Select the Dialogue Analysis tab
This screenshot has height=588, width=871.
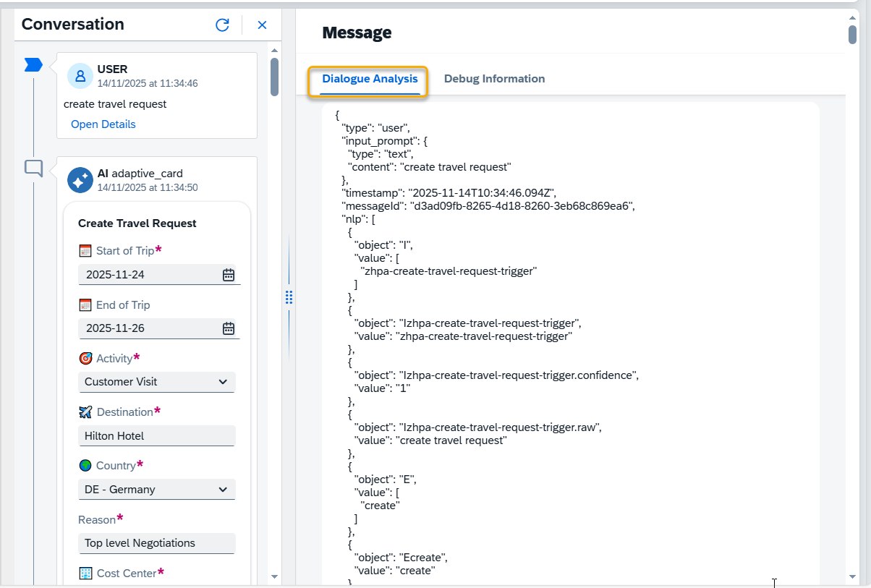click(x=370, y=79)
